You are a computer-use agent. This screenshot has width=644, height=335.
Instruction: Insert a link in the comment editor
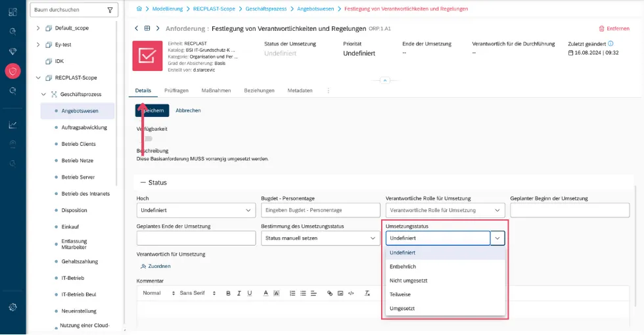329,293
